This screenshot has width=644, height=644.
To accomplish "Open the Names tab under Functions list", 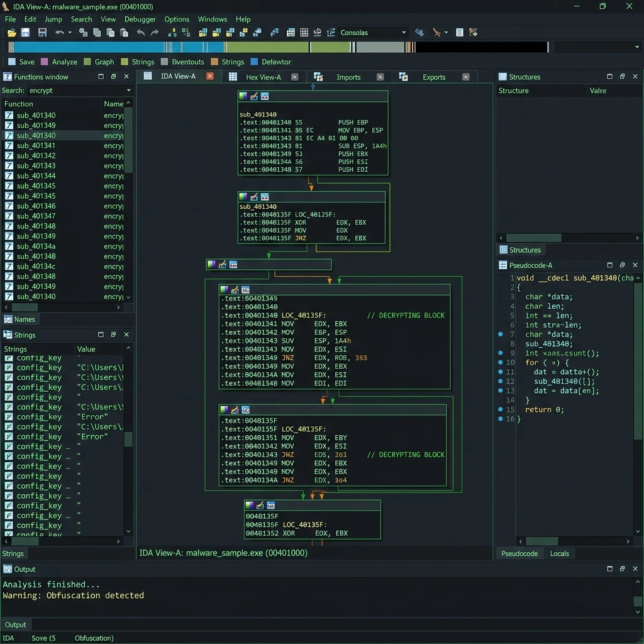I will pos(19,319).
